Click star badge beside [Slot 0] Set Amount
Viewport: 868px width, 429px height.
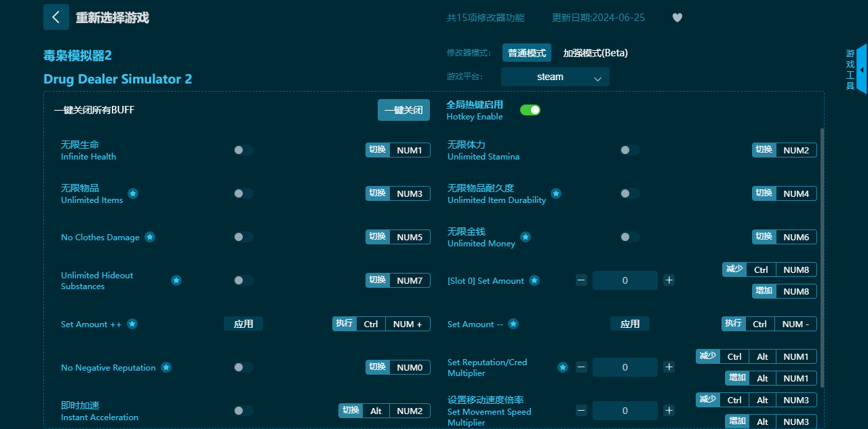click(534, 280)
